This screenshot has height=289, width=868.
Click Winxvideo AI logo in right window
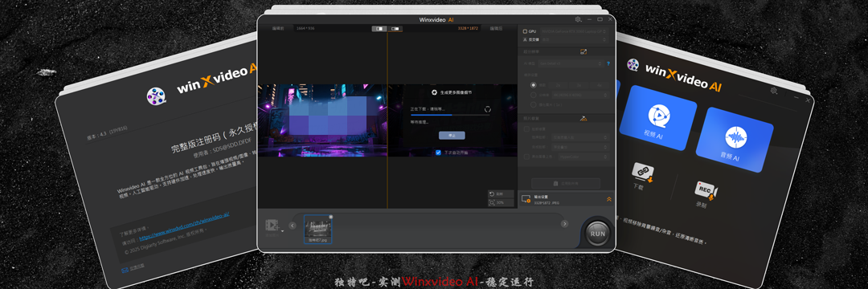click(674, 76)
